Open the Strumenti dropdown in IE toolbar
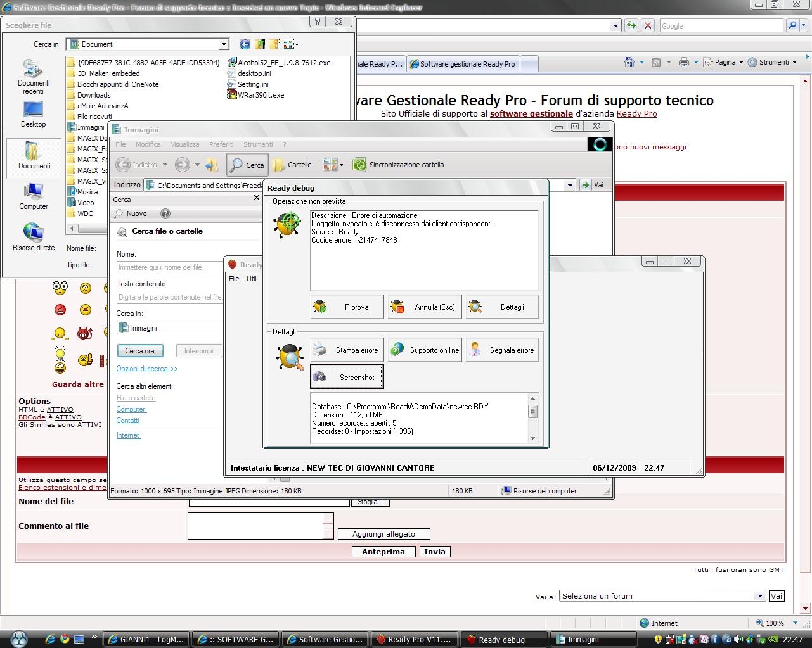Viewport: 812px width, 648px height. click(771, 62)
